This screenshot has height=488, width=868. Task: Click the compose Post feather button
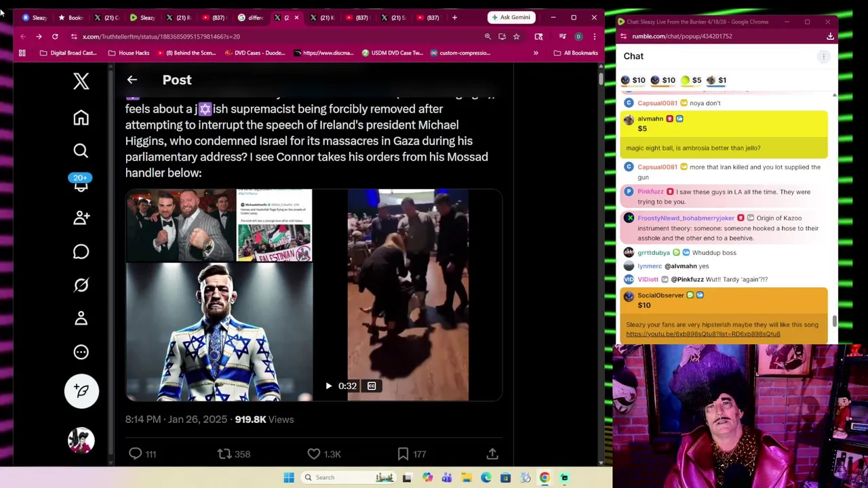[x=81, y=391]
